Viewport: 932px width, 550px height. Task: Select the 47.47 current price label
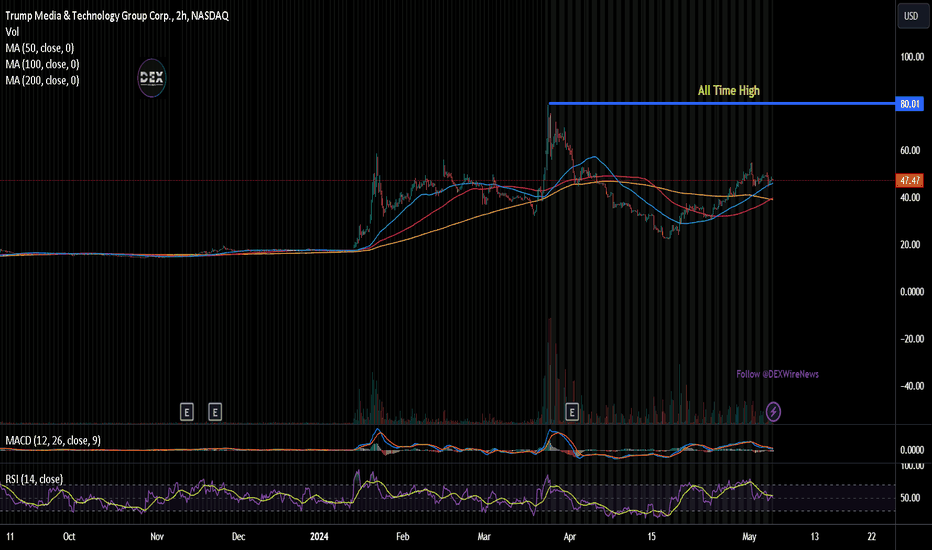point(909,180)
